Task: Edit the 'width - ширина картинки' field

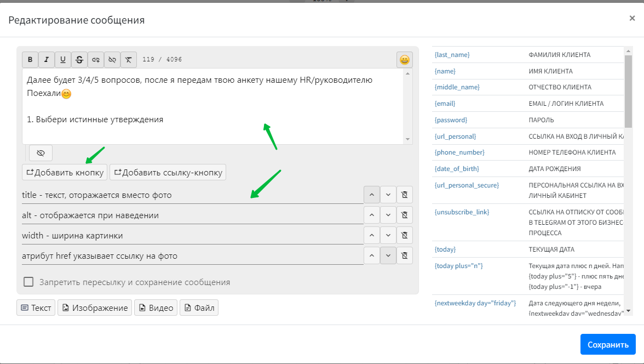Action: click(193, 235)
